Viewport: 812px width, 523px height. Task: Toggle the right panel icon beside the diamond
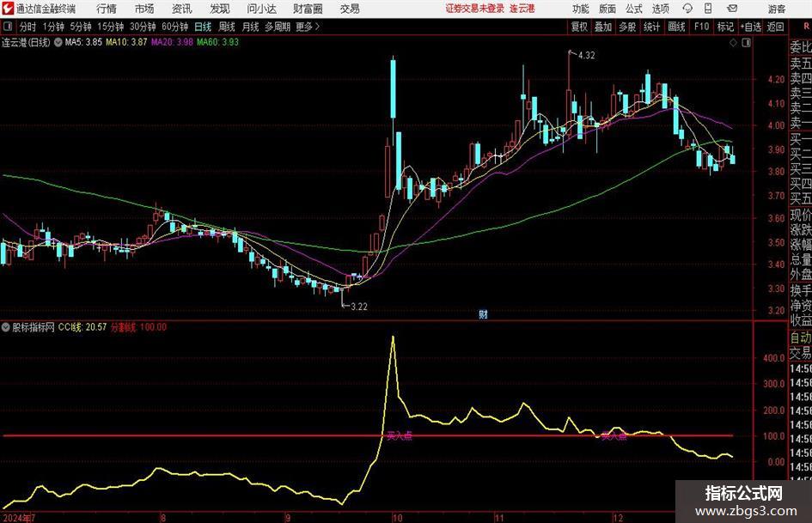(746, 43)
